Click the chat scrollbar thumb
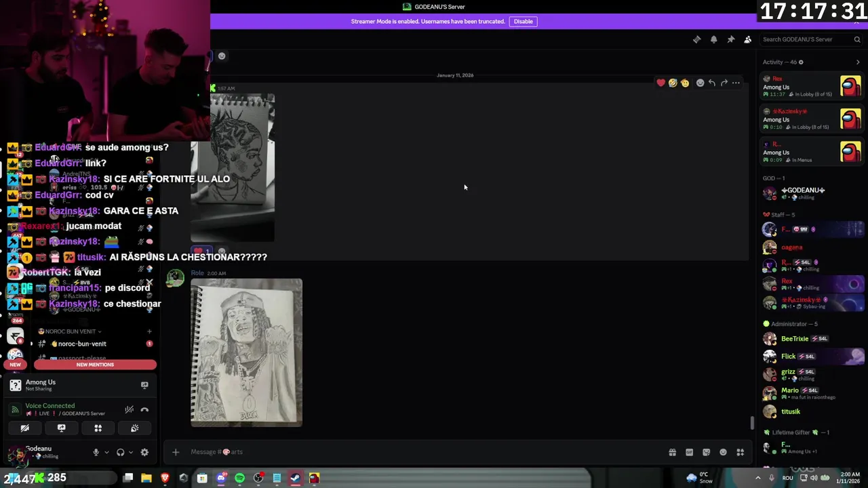The height and width of the screenshot is (488, 868). (x=751, y=423)
